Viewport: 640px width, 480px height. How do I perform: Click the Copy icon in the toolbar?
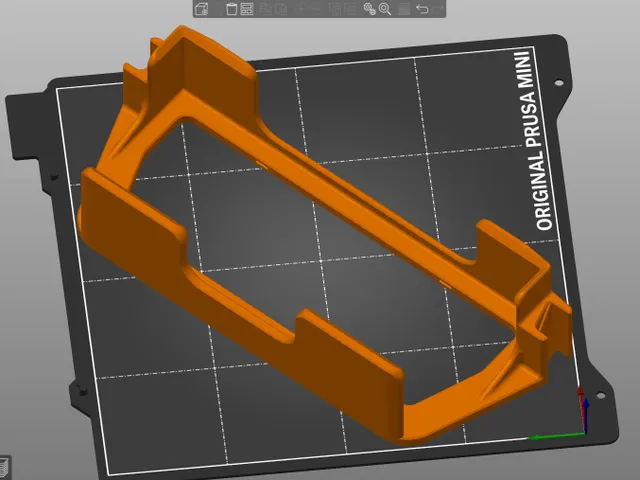tap(266, 9)
